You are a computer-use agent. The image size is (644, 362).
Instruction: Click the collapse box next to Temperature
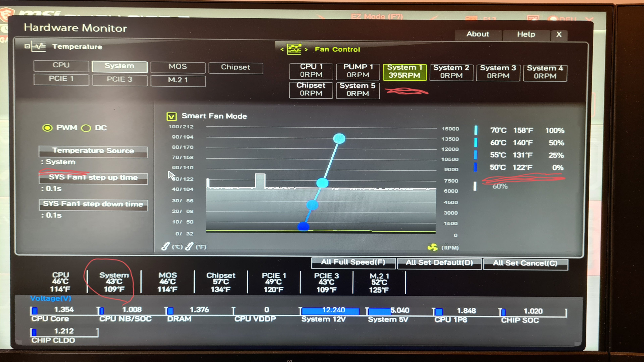point(27,46)
